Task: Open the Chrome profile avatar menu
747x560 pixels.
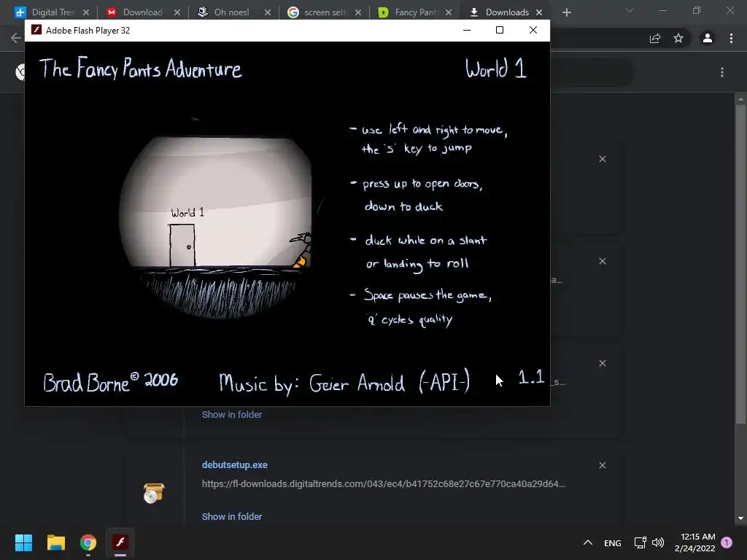Action: 708,38
